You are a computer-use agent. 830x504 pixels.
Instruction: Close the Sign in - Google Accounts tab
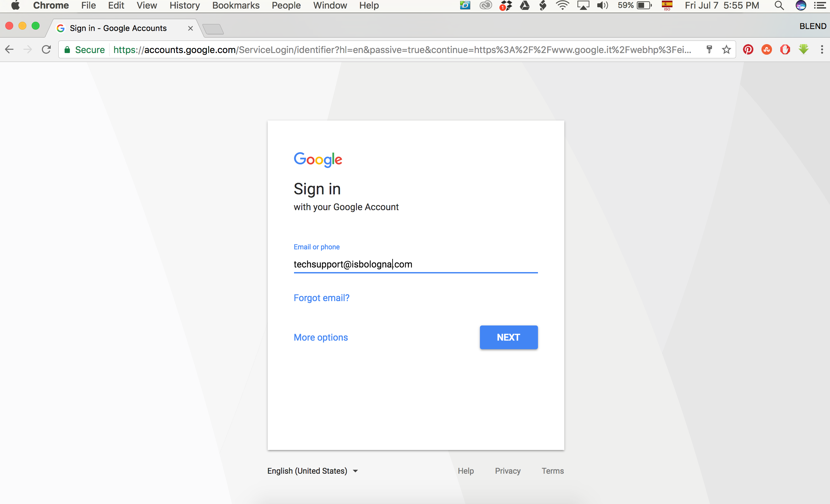point(190,28)
